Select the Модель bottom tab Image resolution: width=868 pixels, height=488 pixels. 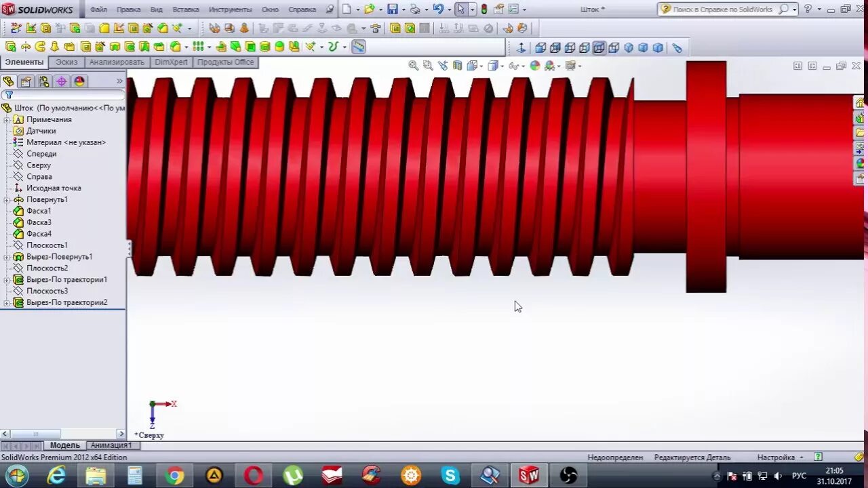click(64, 445)
